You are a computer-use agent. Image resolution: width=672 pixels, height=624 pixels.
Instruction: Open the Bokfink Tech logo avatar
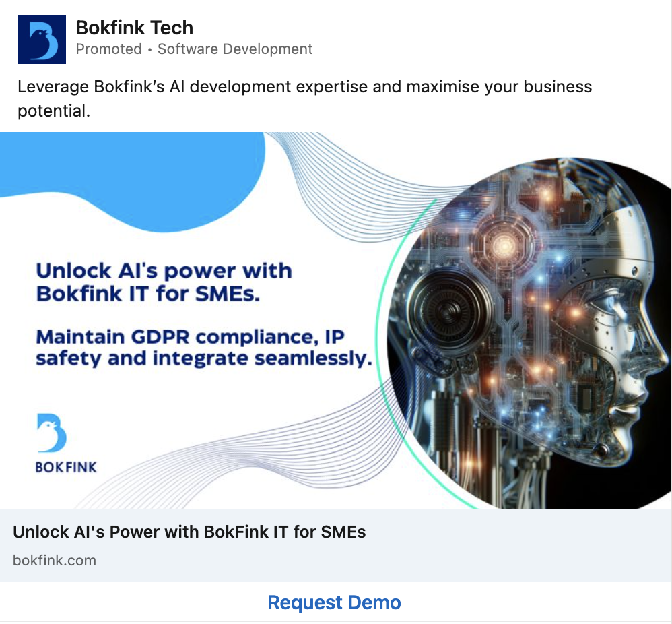click(x=42, y=40)
